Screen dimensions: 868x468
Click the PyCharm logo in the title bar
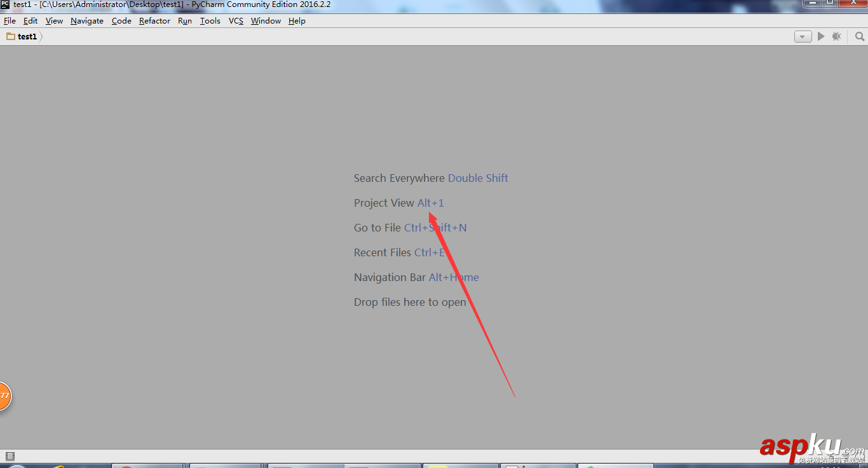click(5, 4)
